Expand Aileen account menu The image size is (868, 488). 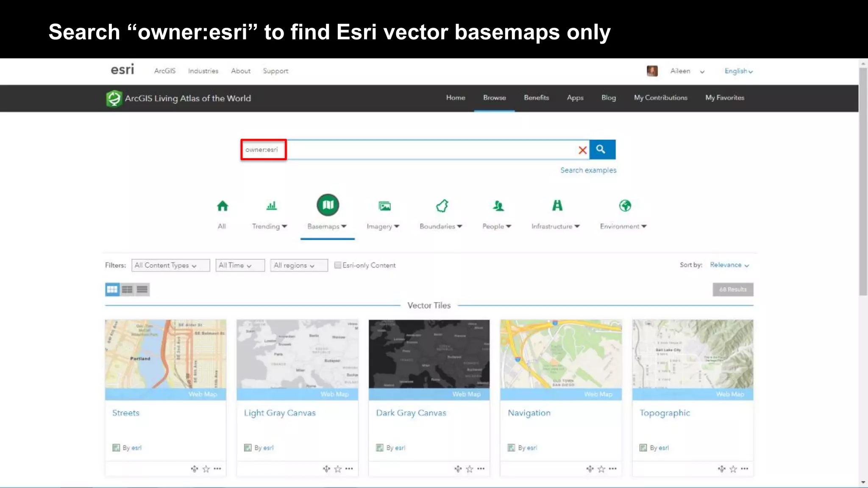[x=702, y=72]
